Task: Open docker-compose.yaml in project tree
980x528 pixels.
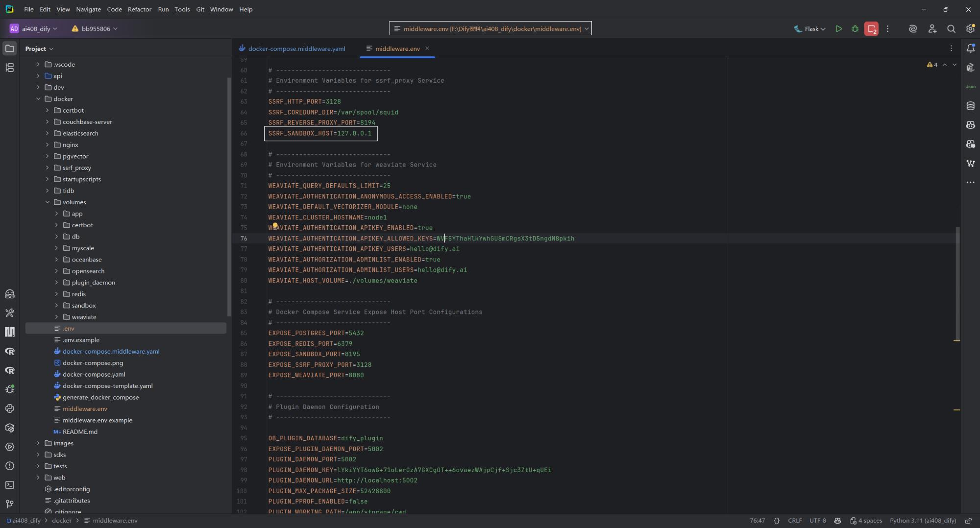Action: click(x=94, y=374)
